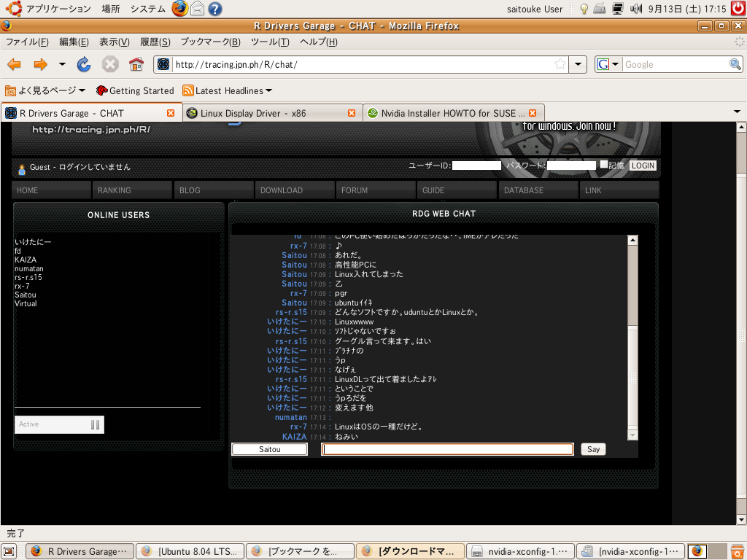
Task: Go to the browser home page icon
Action: click(136, 64)
